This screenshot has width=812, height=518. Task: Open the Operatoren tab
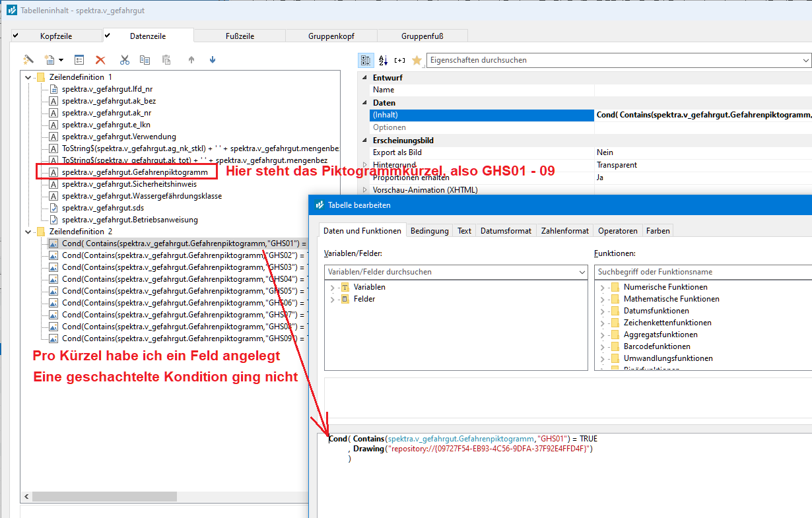[x=618, y=230]
